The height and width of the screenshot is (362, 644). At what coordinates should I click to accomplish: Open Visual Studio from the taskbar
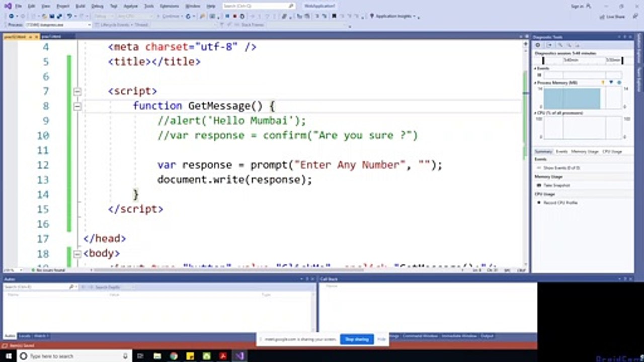point(239,356)
